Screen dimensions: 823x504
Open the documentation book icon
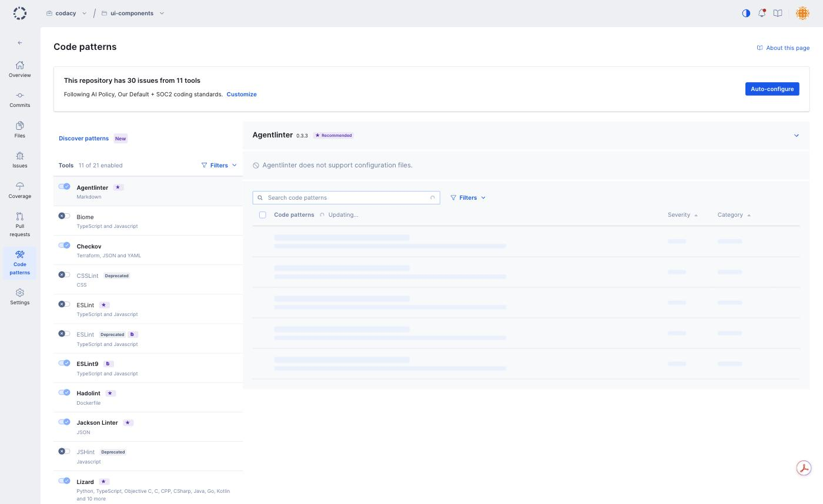(x=778, y=13)
